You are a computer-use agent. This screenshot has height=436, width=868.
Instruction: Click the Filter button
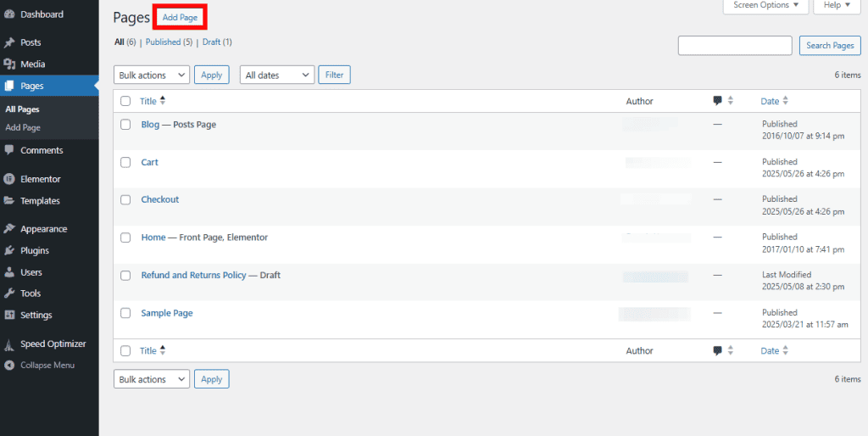pos(334,75)
